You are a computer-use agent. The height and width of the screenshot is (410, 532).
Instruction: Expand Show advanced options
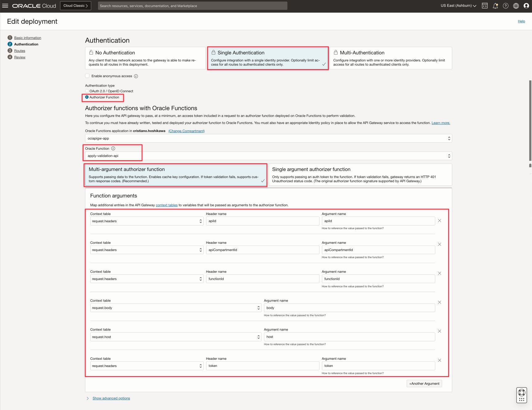coord(111,398)
